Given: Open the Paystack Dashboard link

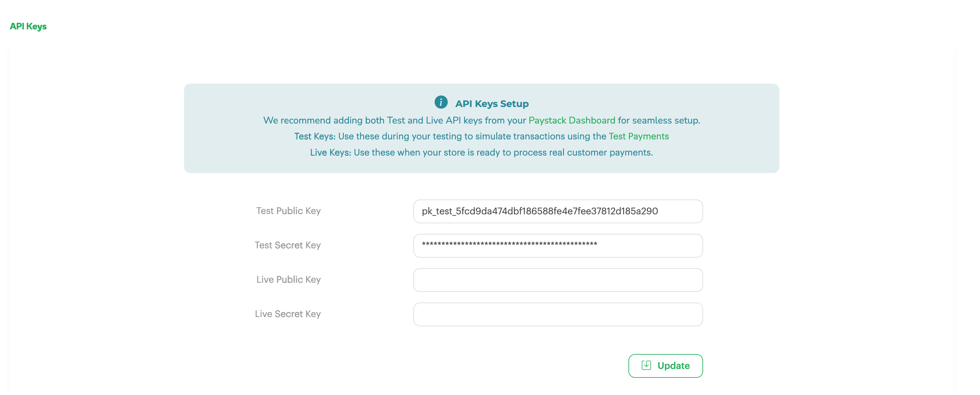Looking at the screenshot, I should click(571, 121).
